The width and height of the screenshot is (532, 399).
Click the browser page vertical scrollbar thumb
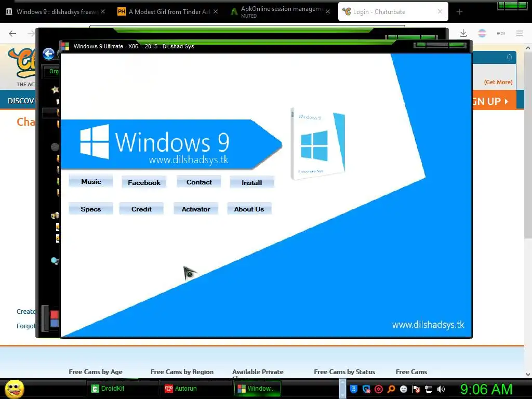click(528, 146)
